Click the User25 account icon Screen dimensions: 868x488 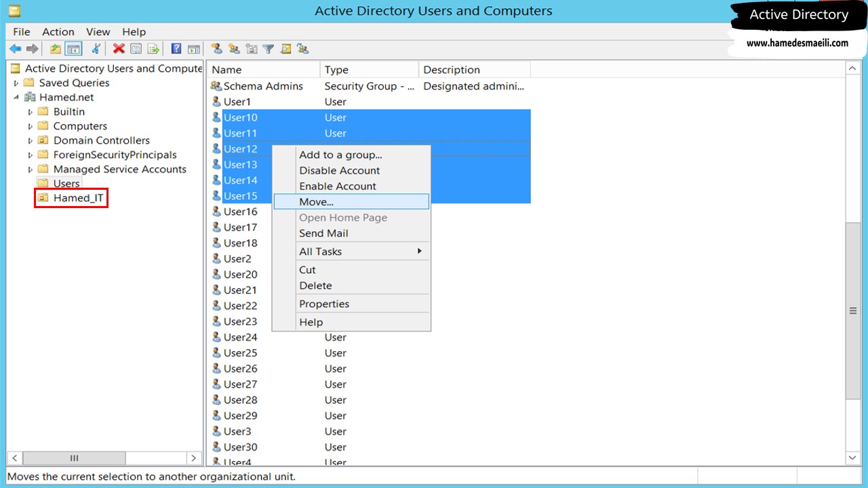(x=216, y=352)
